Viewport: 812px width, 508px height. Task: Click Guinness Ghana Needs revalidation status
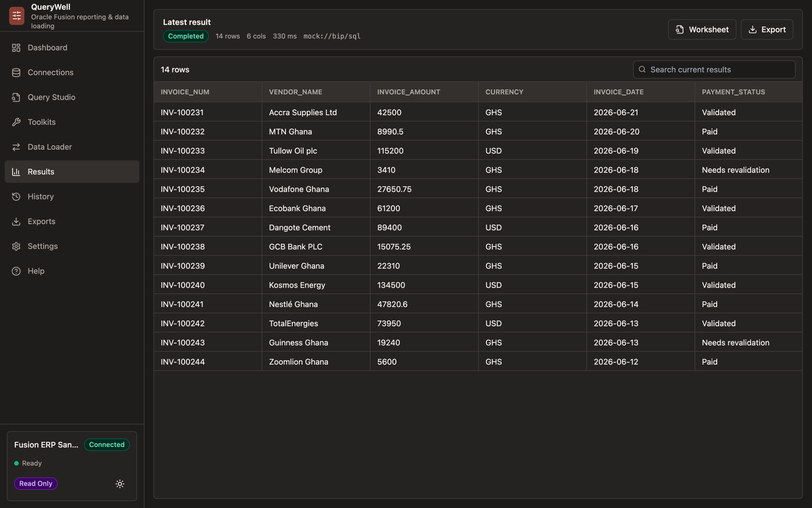[x=749, y=343]
